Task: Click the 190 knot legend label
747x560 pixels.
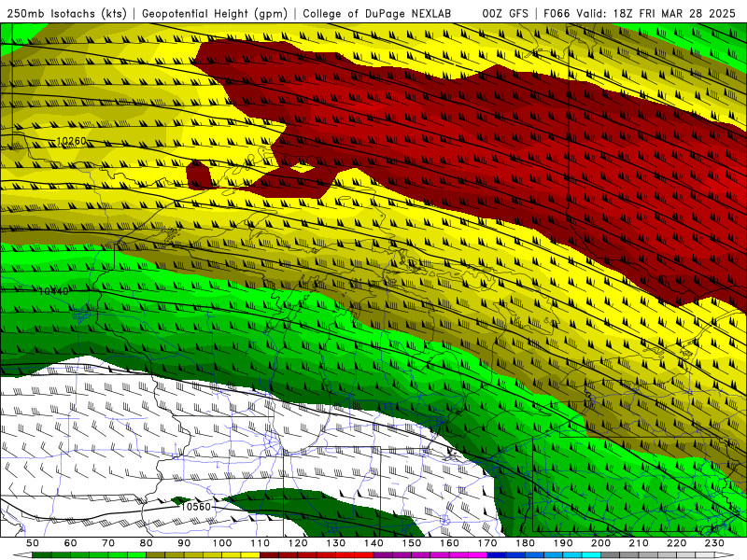Action: [563, 543]
